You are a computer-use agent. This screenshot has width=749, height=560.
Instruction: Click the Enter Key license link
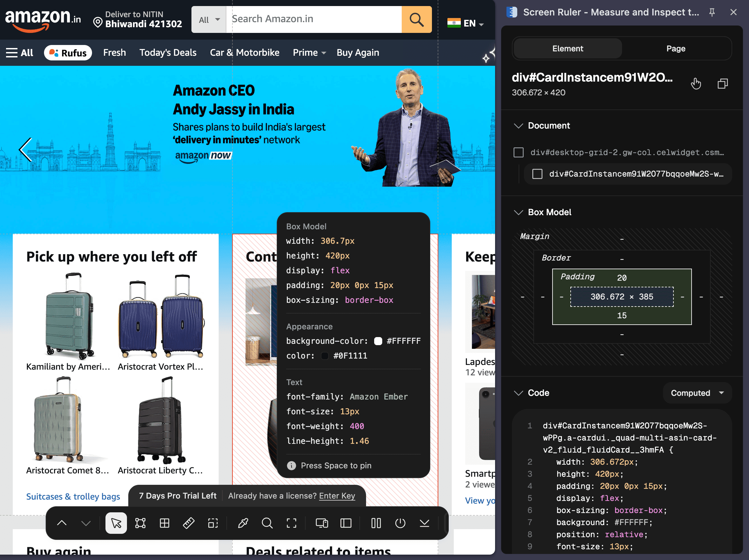(337, 496)
